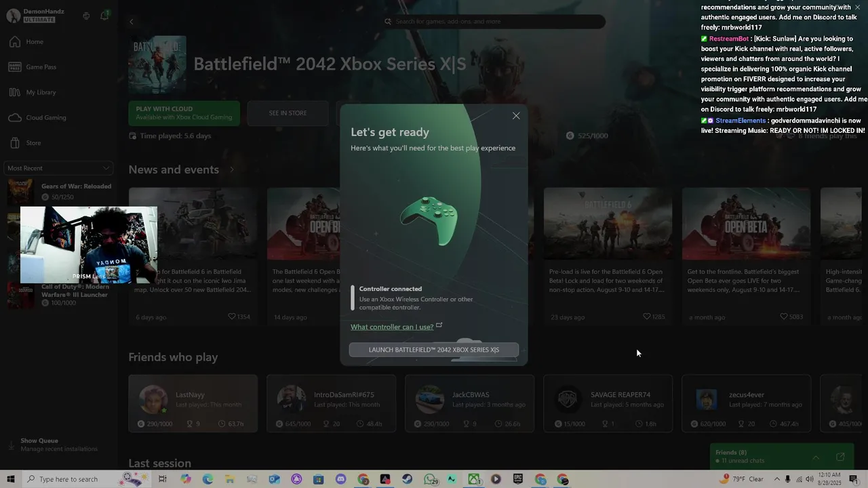The height and width of the screenshot is (488, 868).
Task: Like the news post with 1354 likes
Action: point(232,317)
